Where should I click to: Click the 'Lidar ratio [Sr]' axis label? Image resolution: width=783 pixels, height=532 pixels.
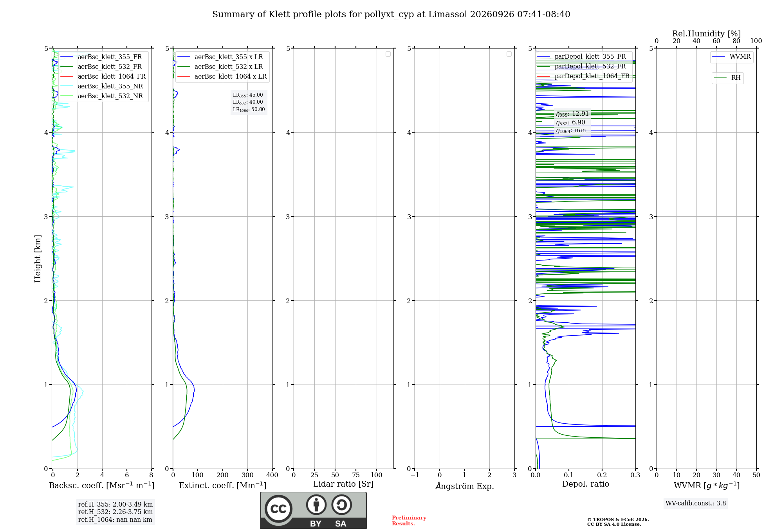point(343,484)
